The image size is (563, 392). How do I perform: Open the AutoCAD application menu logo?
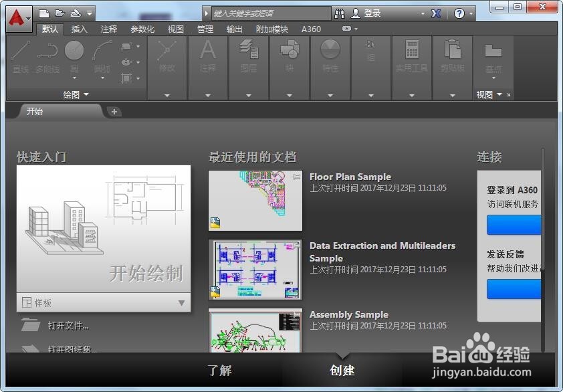pyautogui.click(x=18, y=18)
